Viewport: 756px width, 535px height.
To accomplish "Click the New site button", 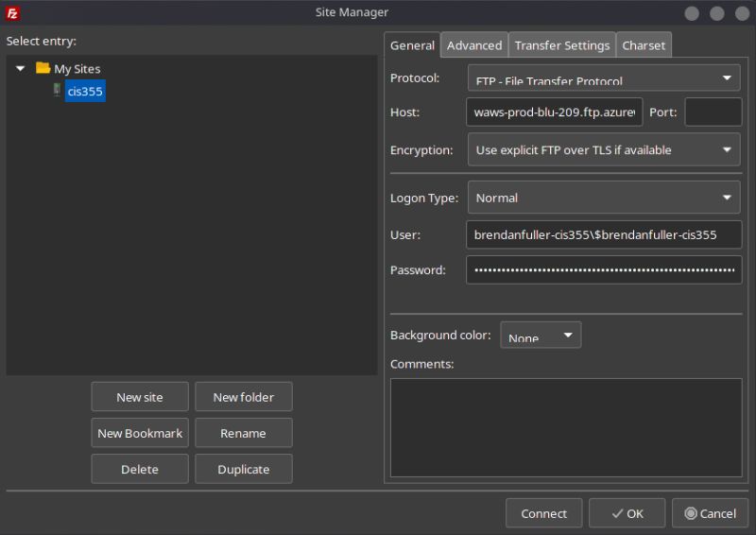I will (x=140, y=397).
